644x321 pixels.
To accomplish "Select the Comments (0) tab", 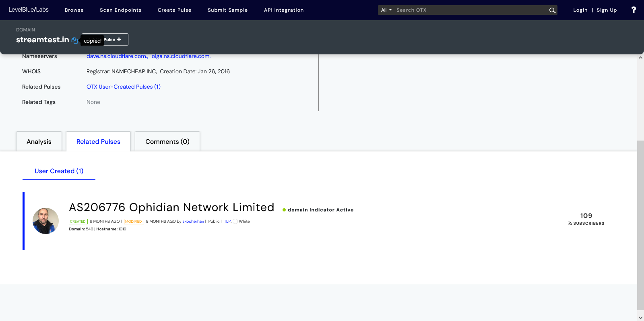I will 167,142.
